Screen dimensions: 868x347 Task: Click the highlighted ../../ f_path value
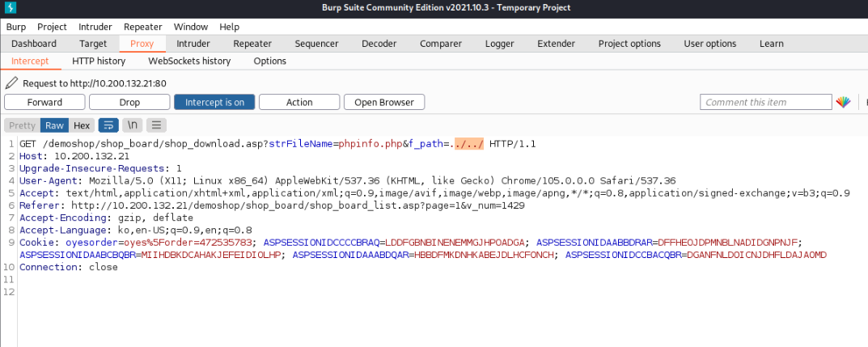pyautogui.click(x=469, y=144)
